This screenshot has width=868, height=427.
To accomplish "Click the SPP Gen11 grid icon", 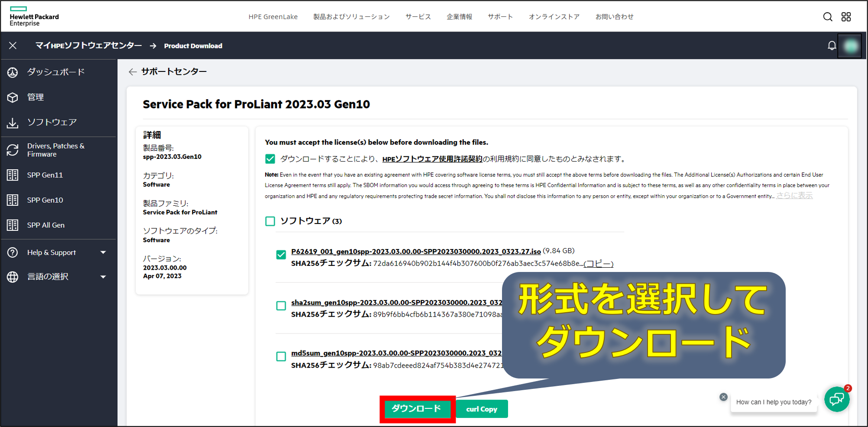I will click(x=13, y=175).
